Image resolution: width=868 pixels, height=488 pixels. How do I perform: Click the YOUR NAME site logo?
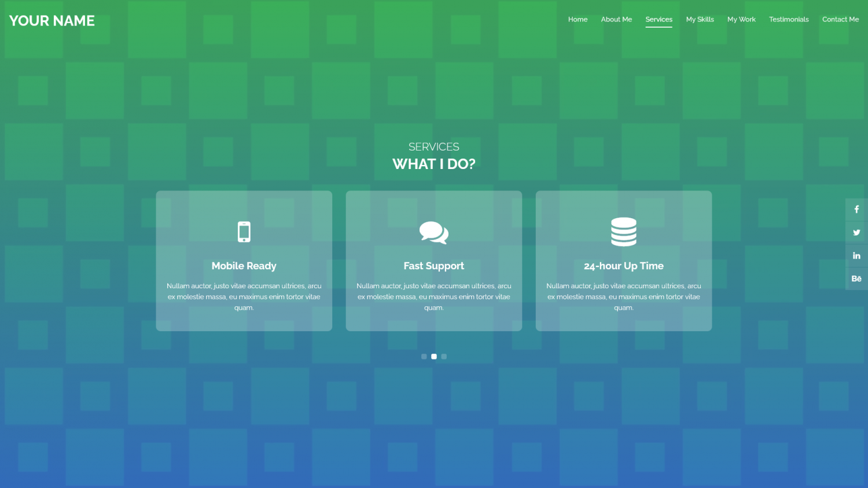coord(52,21)
